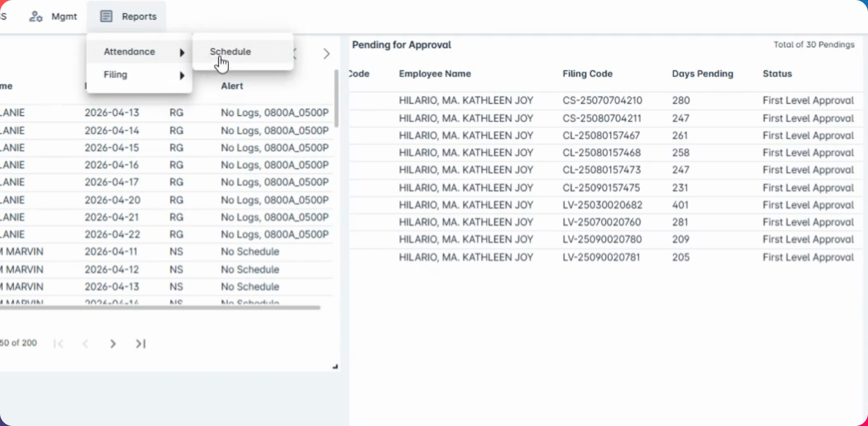Sort by the Days Pending column header

coord(702,74)
